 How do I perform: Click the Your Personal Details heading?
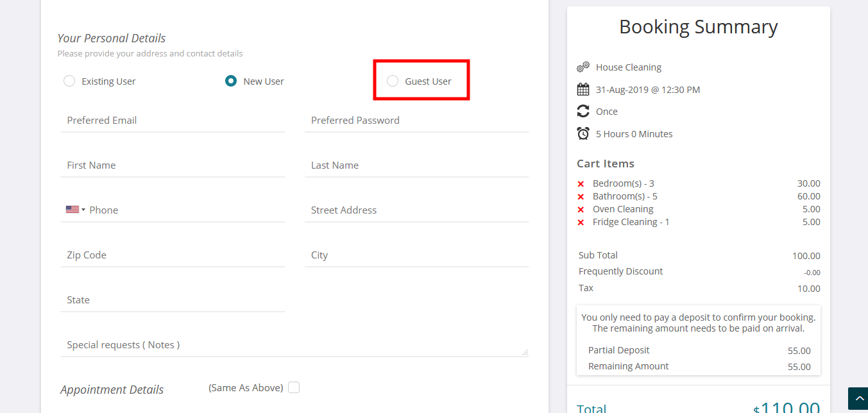point(112,38)
